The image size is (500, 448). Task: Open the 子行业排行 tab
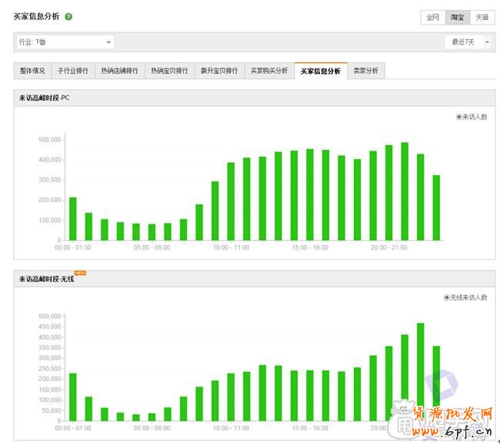pos(73,71)
